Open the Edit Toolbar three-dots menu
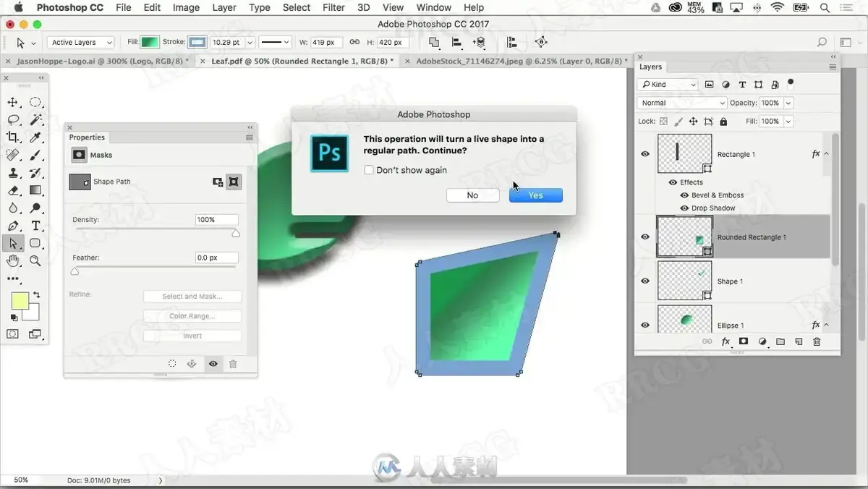Screen dimensions: 868x489 13,278
